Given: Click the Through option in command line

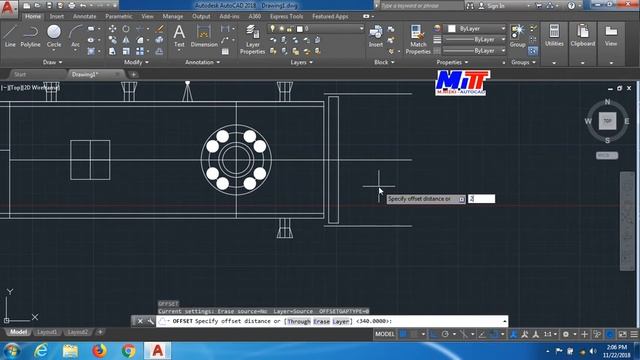Looking at the screenshot, I should click(x=299, y=321).
